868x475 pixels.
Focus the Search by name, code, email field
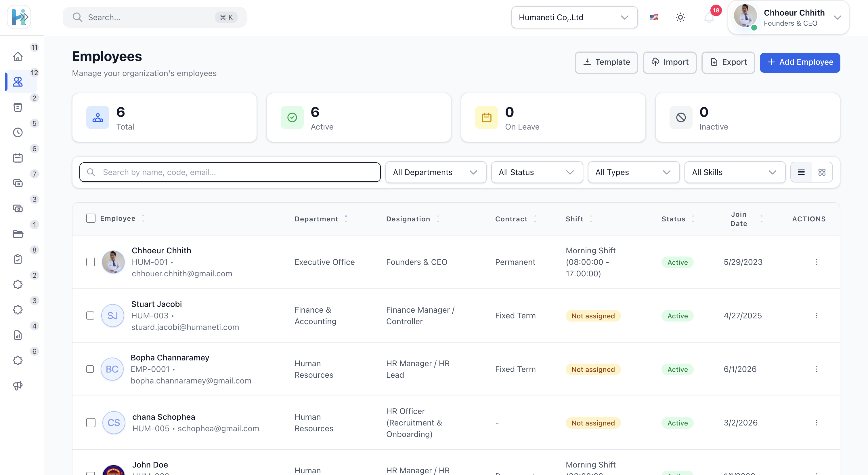[230, 172]
